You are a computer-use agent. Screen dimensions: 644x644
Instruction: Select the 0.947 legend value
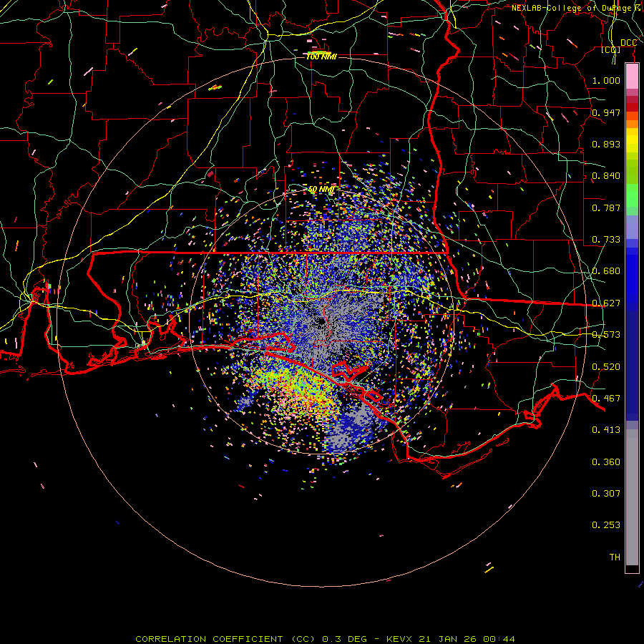click(606, 112)
